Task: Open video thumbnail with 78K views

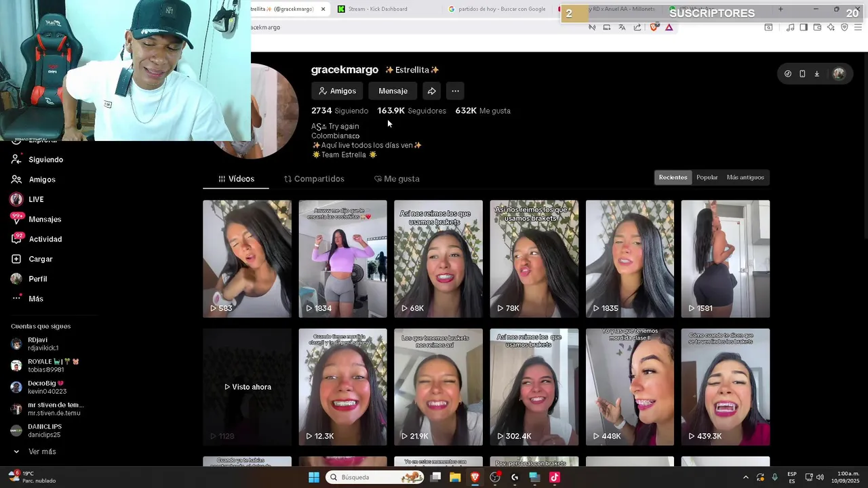Action: [x=534, y=259]
